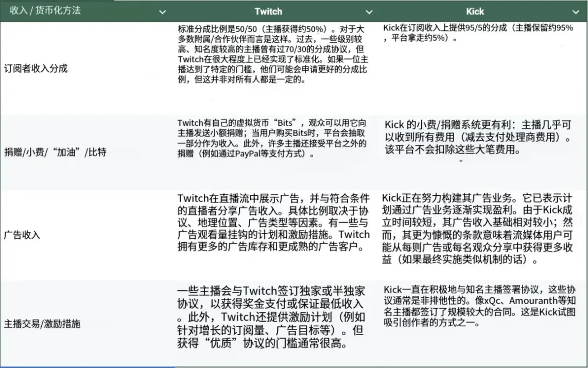The image size is (588, 368).
Task: Select the 收入 / 货币化方法 header label
Action: (45, 11)
